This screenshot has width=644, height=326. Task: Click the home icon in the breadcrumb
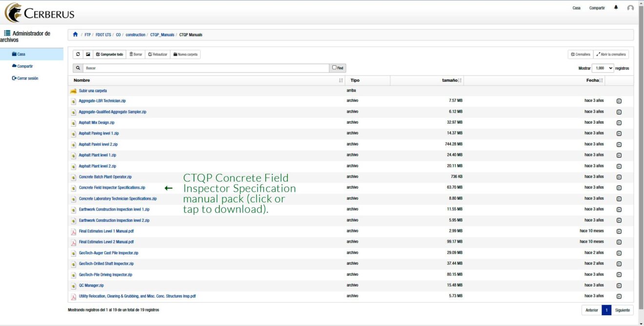tap(75, 35)
